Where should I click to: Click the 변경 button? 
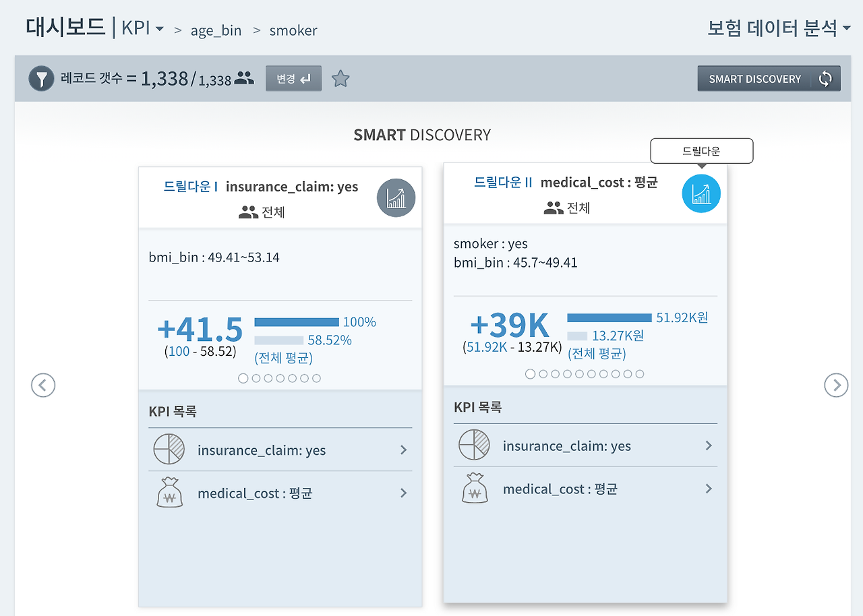tap(293, 78)
